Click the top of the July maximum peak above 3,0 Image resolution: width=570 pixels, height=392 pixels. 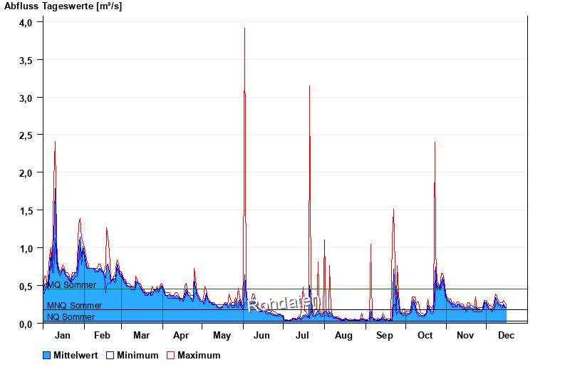309,86
